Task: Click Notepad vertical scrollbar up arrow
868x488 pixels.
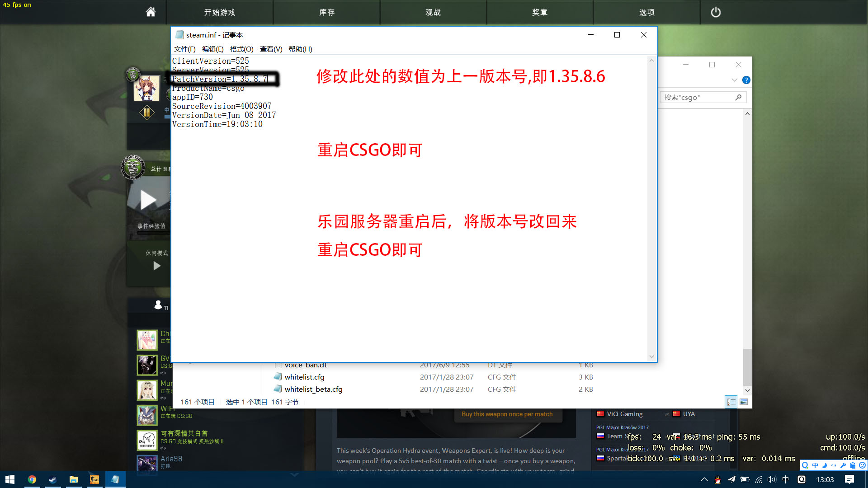Action: (x=651, y=61)
